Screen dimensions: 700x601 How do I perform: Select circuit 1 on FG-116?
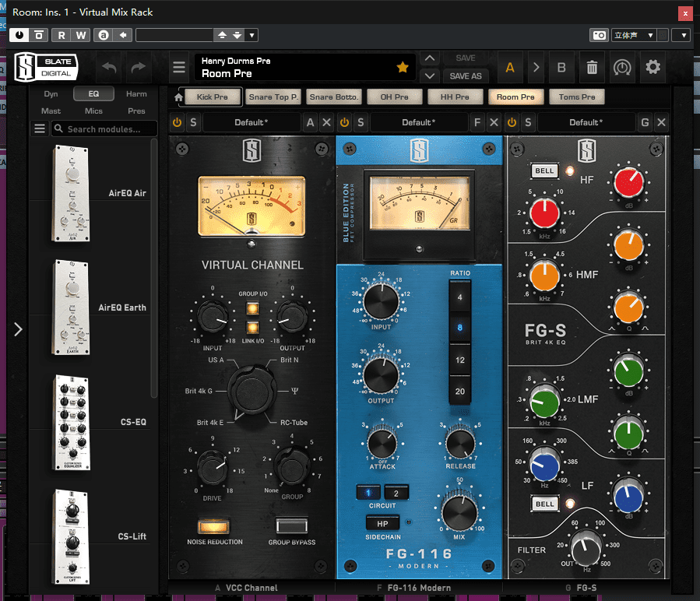tap(368, 493)
